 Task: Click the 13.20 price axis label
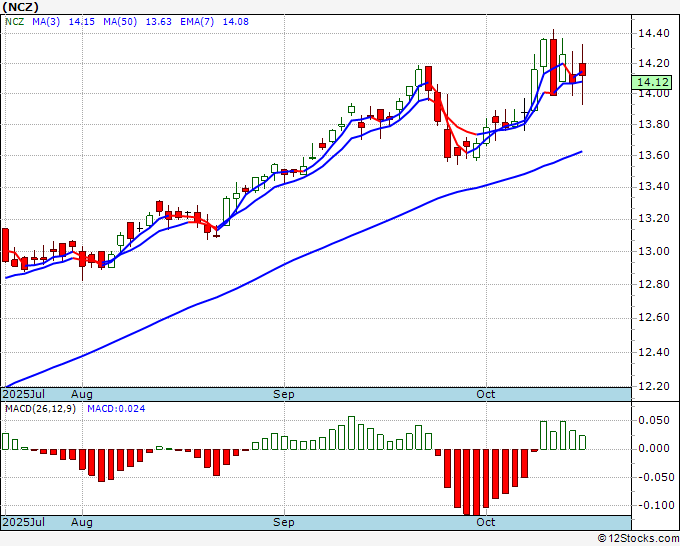[x=654, y=219]
